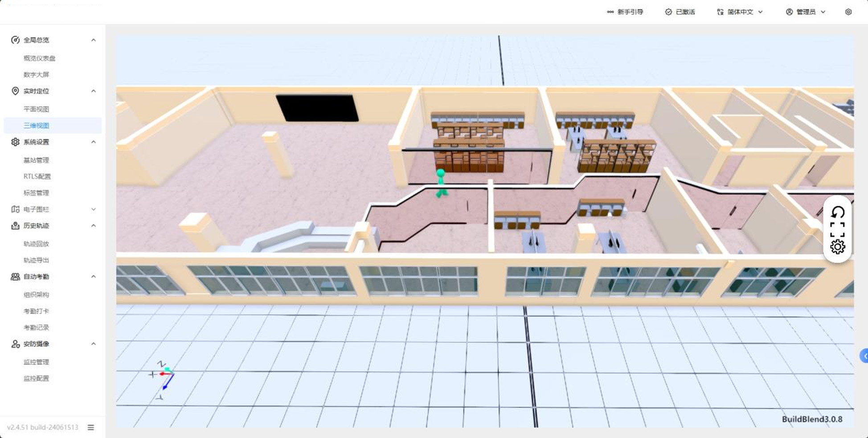Click the 已激活 activation status

[680, 12]
